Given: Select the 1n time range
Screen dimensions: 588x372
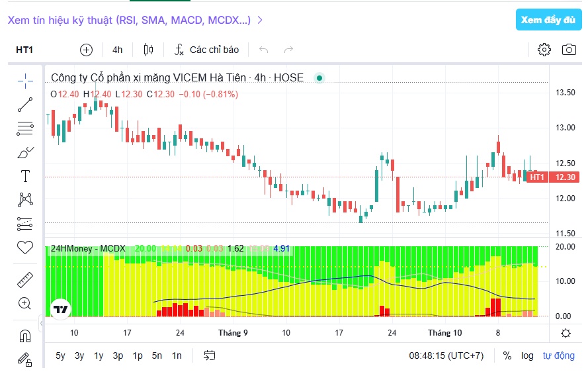Looking at the screenshot, I should (x=177, y=355).
